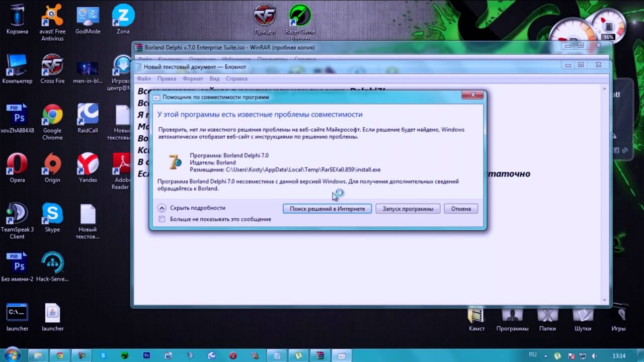644x362 pixels.
Task: Click Поиск решений в Интернете button
Action: click(x=327, y=209)
